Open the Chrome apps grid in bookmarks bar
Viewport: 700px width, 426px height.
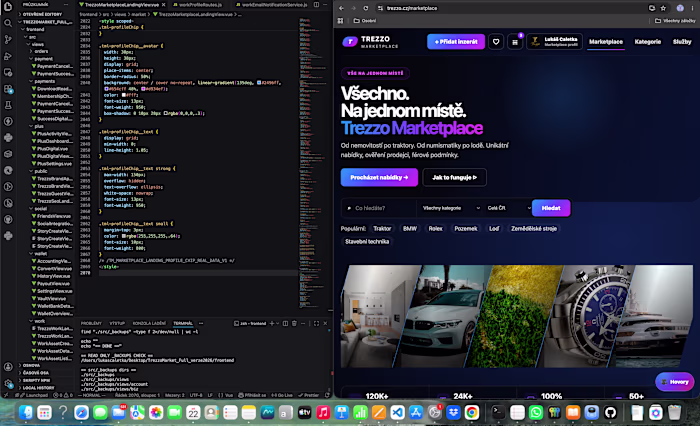tap(341, 21)
